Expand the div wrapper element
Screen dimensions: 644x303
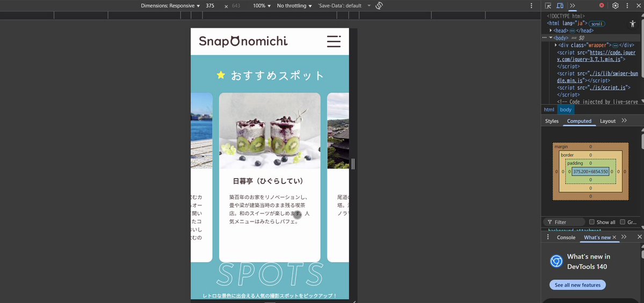[x=556, y=45]
